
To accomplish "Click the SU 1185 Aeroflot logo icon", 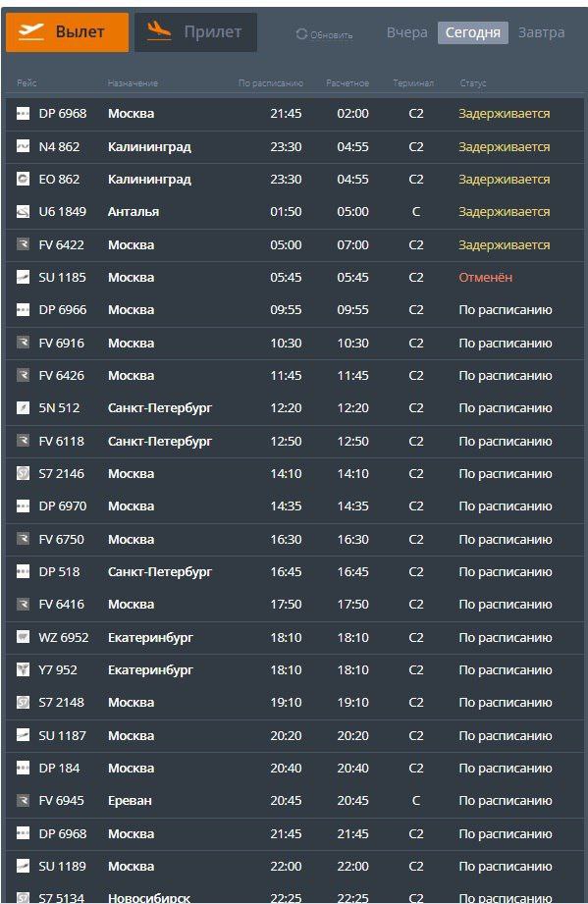I will 23,278.
